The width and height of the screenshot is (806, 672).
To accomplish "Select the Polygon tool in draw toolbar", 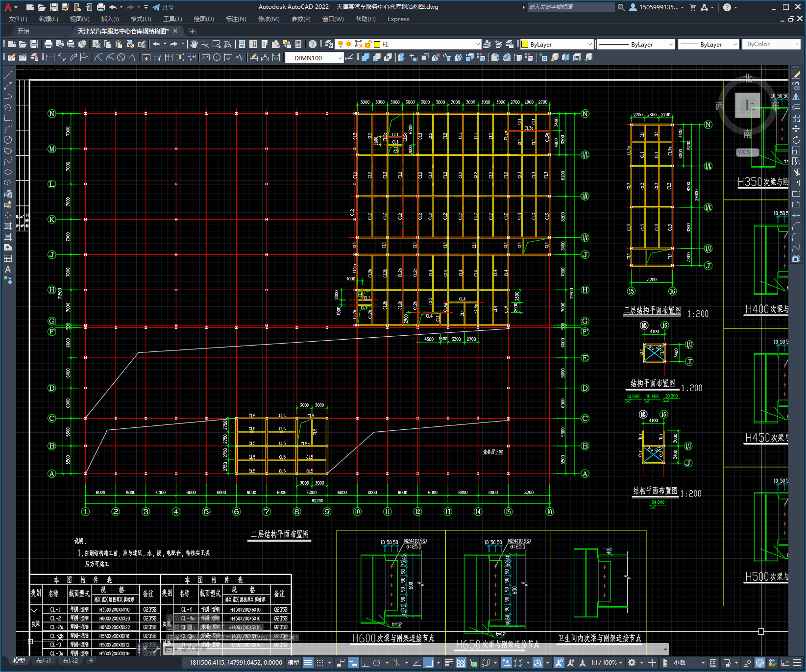I will 8,107.
